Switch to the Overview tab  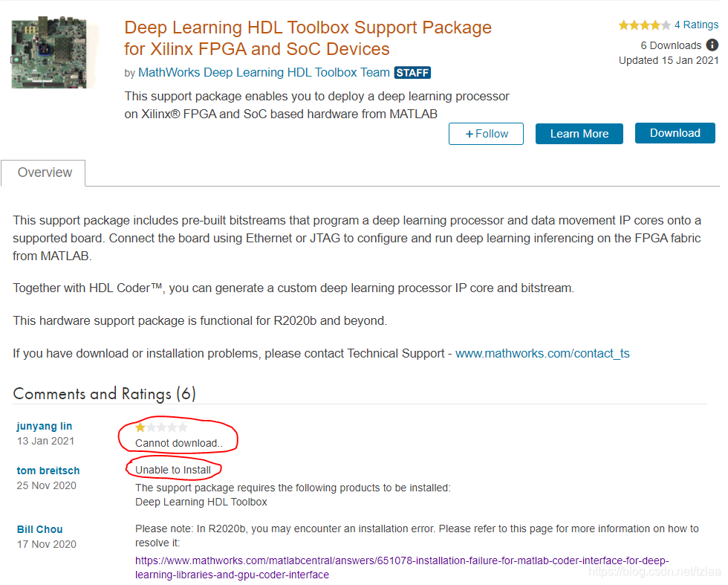[x=45, y=172]
